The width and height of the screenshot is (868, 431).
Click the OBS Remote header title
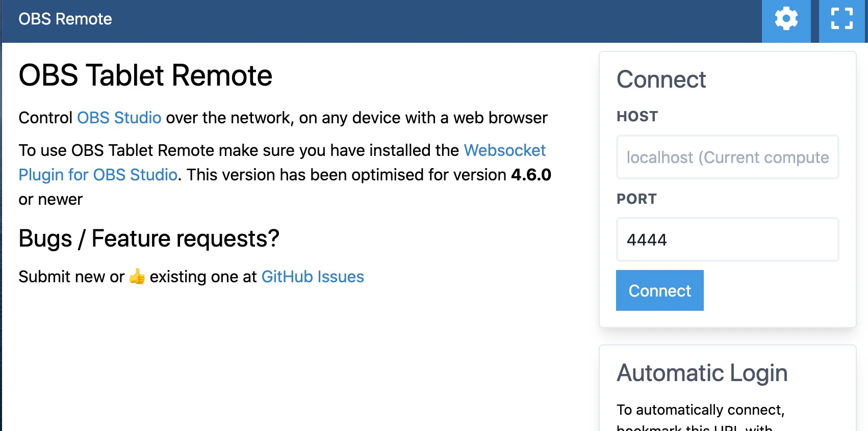coord(65,19)
